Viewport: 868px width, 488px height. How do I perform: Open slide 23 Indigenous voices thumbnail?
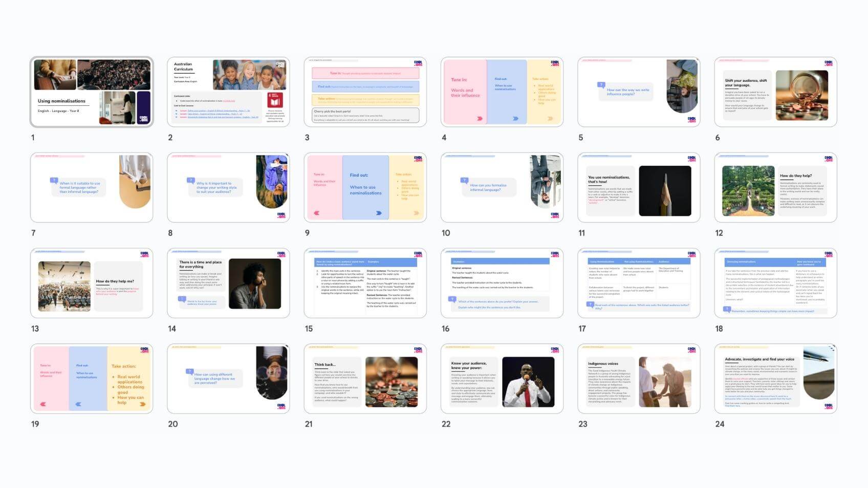(x=638, y=379)
